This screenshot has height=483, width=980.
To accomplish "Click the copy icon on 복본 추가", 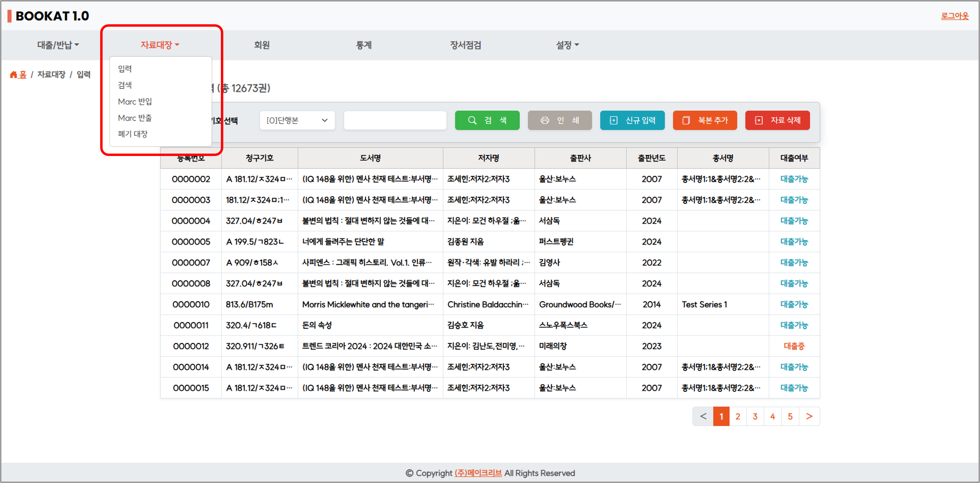I will click(686, 120).
